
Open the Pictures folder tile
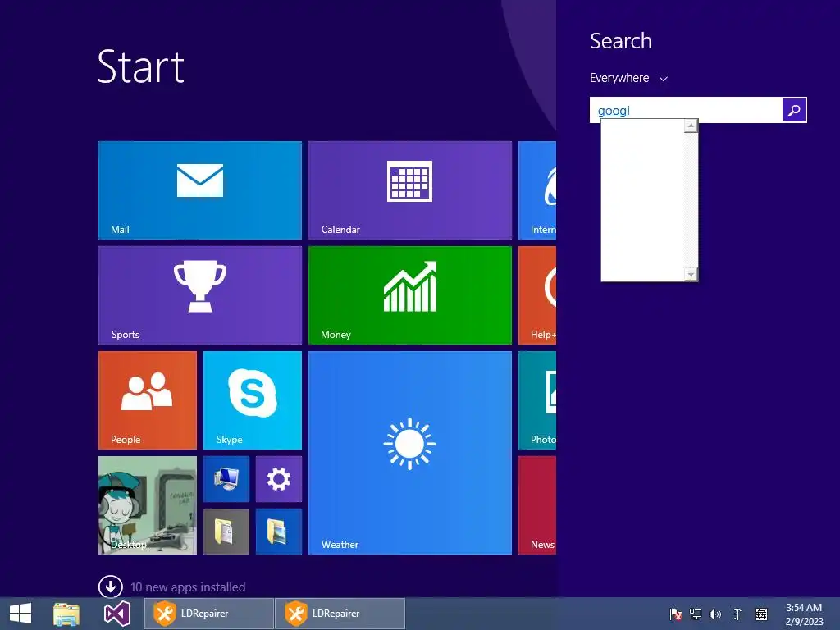[279, 532]
